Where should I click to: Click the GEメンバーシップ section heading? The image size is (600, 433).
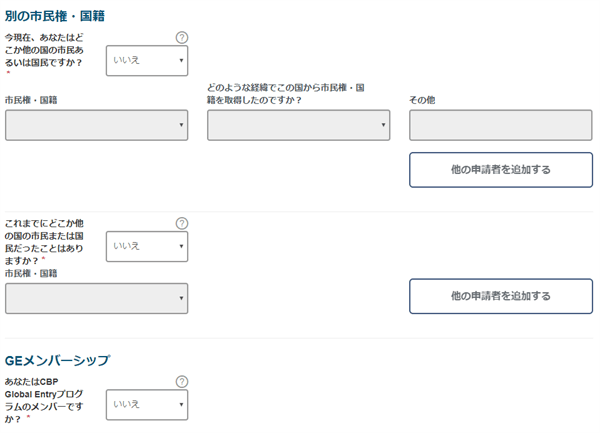(x=57, y=360)
